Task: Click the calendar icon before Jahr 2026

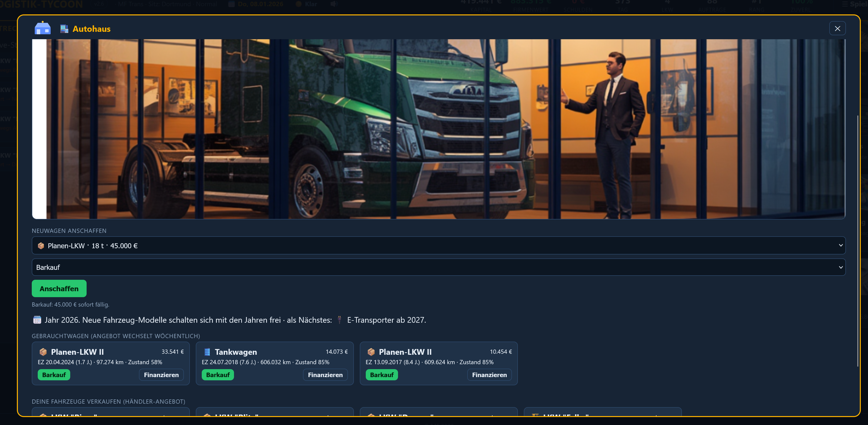Action: 37,320
